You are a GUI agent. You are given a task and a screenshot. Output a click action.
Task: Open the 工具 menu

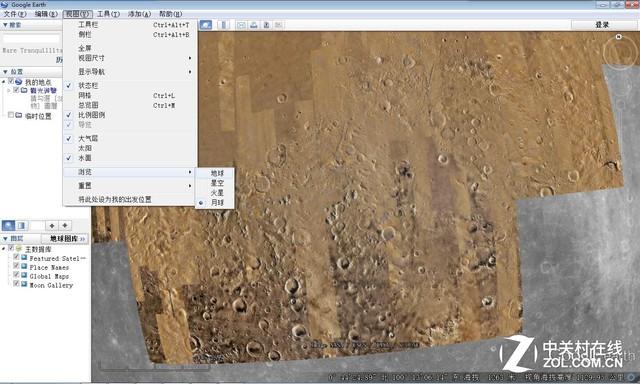tap(108, 14)
